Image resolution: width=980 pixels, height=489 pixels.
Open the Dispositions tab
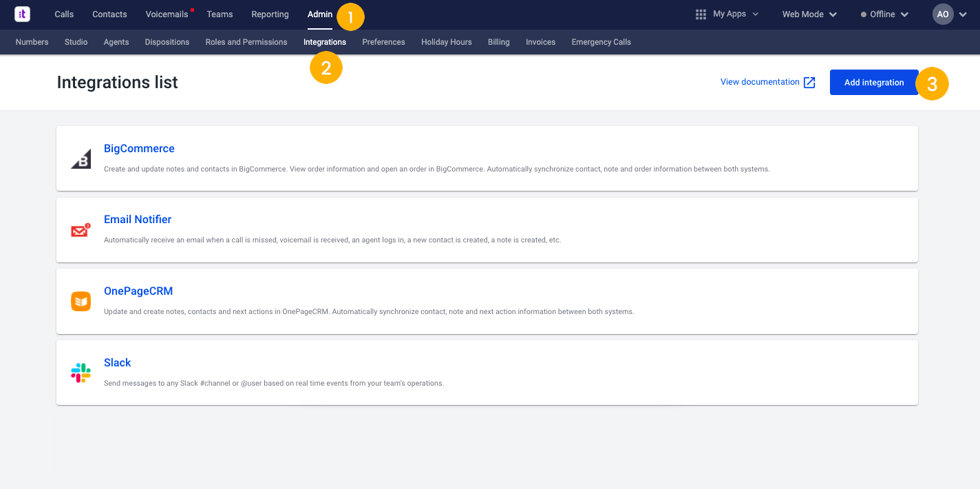click(x=167, y=42)
